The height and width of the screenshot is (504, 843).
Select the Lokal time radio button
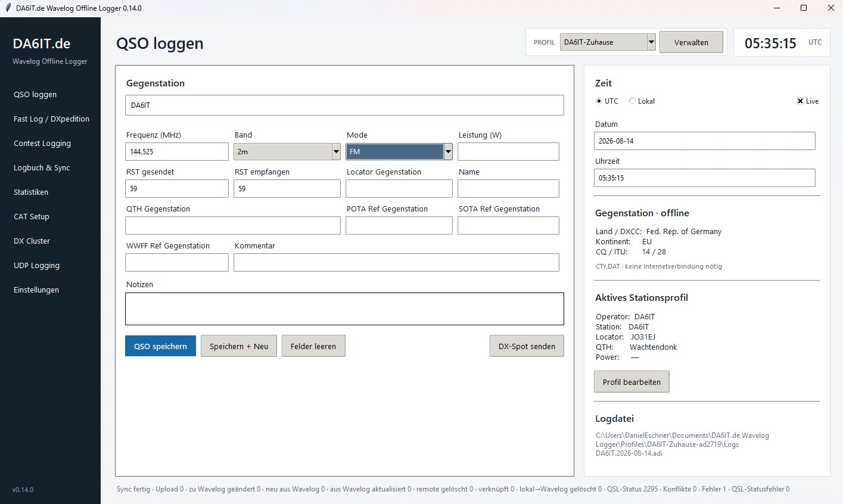point(632,101)
